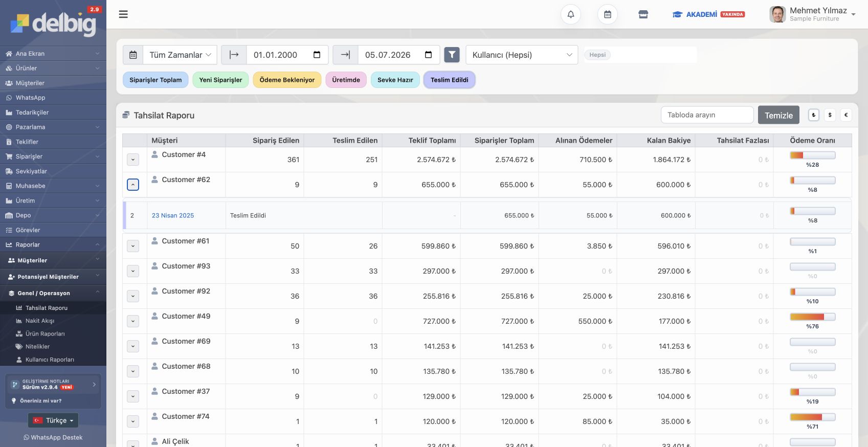Viewport: 868px width, 447px height.
Task: Collapse Customer #62 row details
Action: 133,185
